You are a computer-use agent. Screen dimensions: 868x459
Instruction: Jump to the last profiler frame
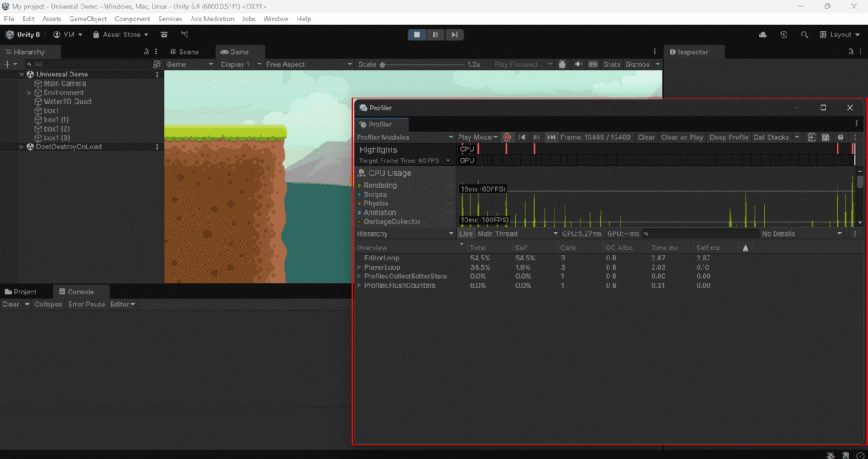551,137
